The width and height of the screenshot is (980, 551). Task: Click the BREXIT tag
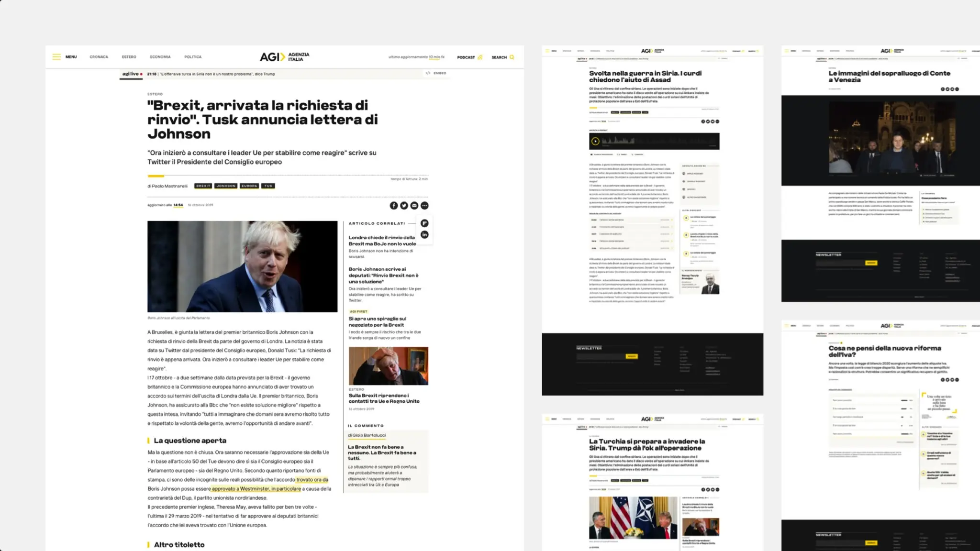tap(203, 186)
